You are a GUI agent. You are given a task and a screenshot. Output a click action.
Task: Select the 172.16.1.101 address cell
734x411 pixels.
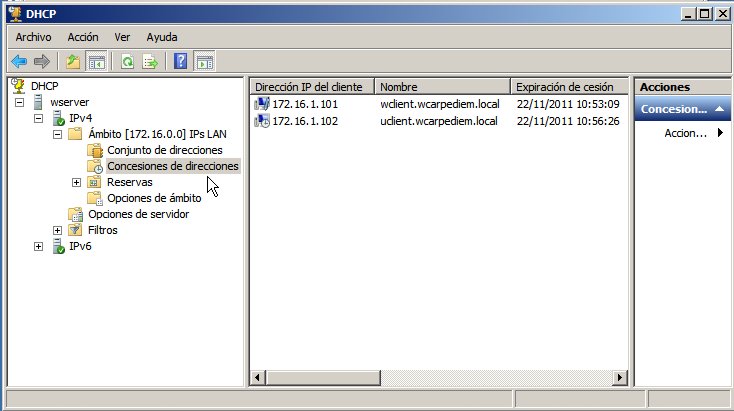(x=305, y=104)
